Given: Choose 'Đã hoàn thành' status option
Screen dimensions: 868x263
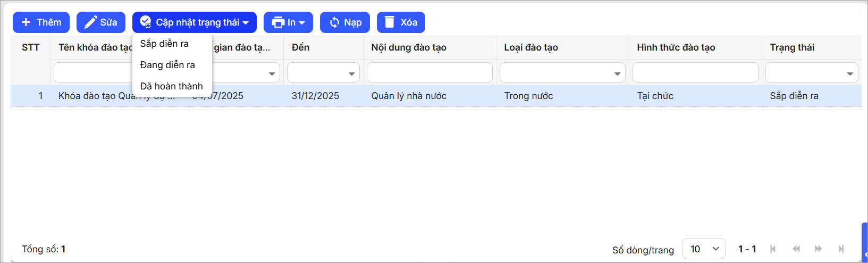Looking at the screenshot, I should click(171, 86).
